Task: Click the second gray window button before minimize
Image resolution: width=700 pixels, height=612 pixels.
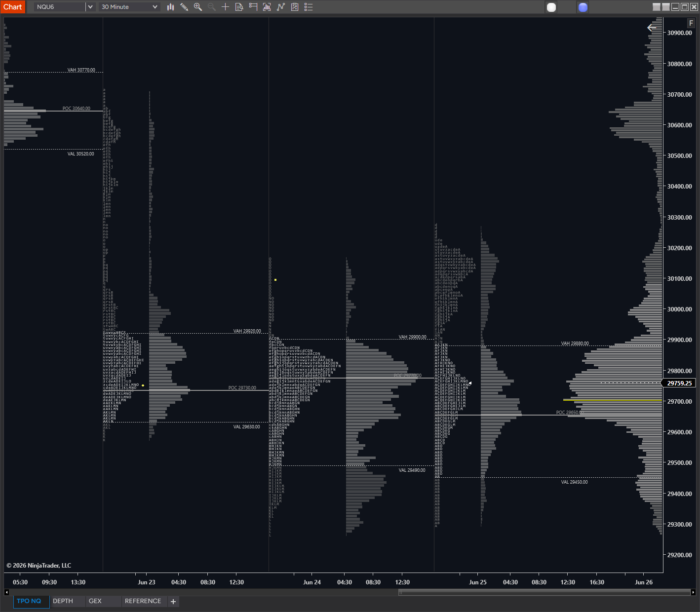Action: 666,7
